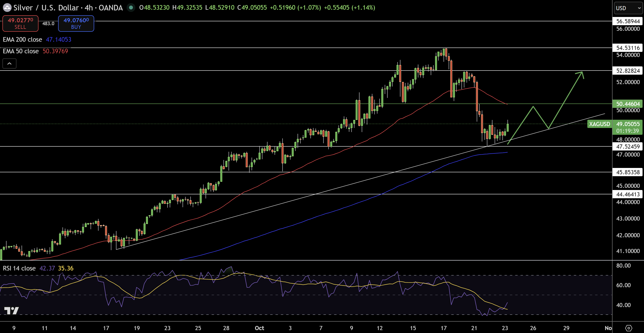This screenshot has height=333, width=644.
Task: Collapse the indicator legend chevron
Action: click(x=9, y=63)
